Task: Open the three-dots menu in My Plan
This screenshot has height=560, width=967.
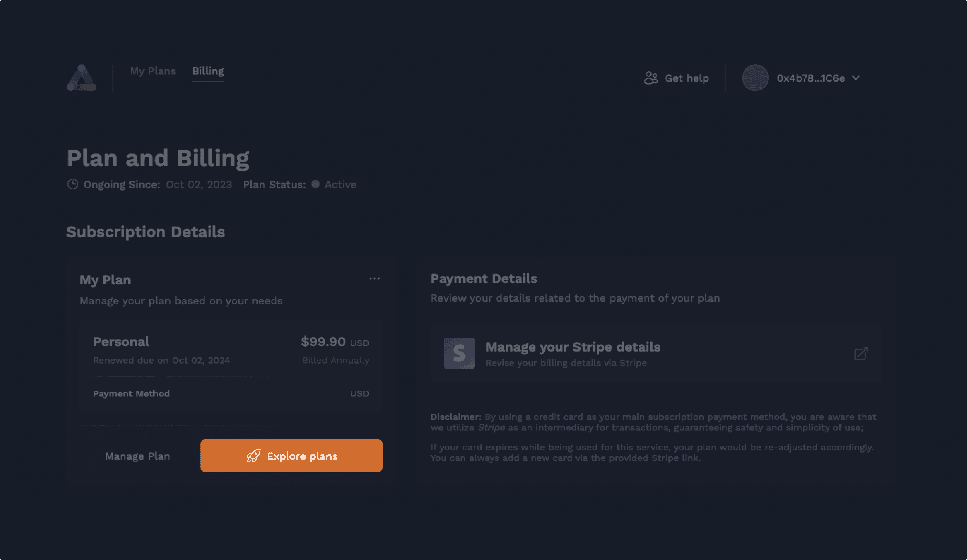Action: (x=374, y=279)
